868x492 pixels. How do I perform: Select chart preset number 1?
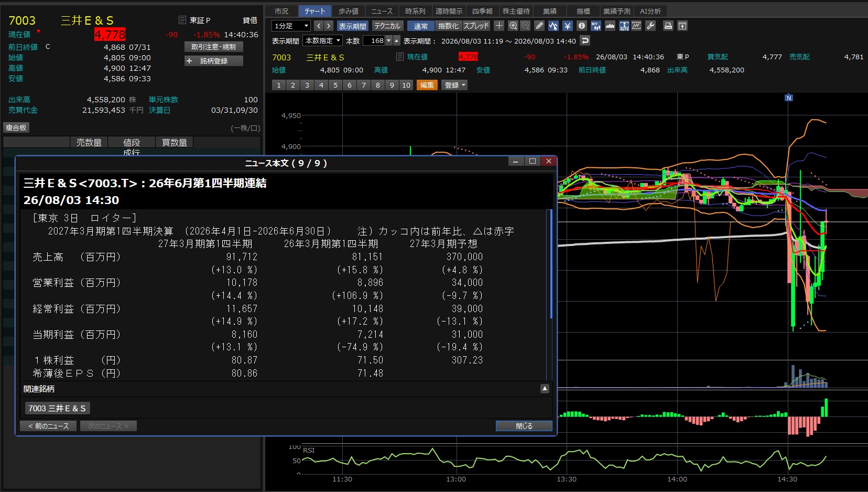279,85
